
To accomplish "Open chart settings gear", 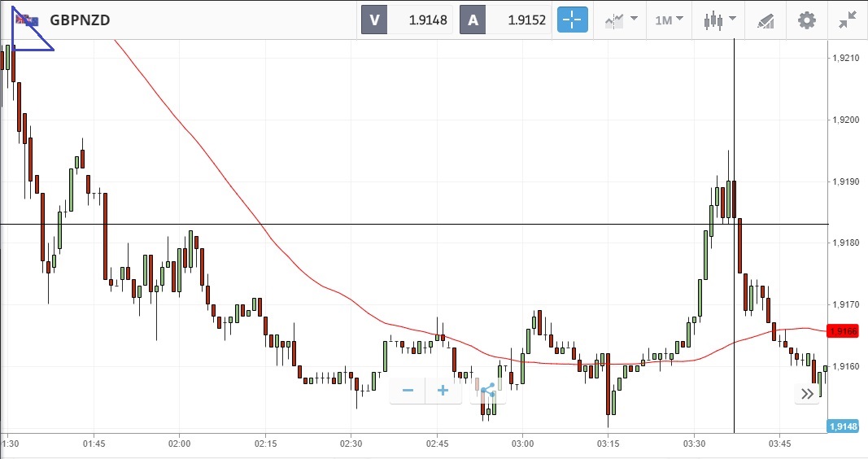I will click(x=806, y=20).
